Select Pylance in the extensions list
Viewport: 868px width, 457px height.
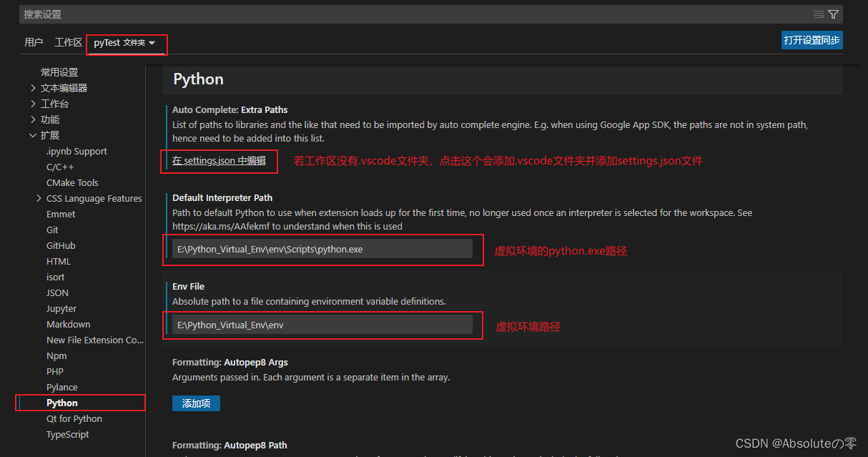click(61, 387)
